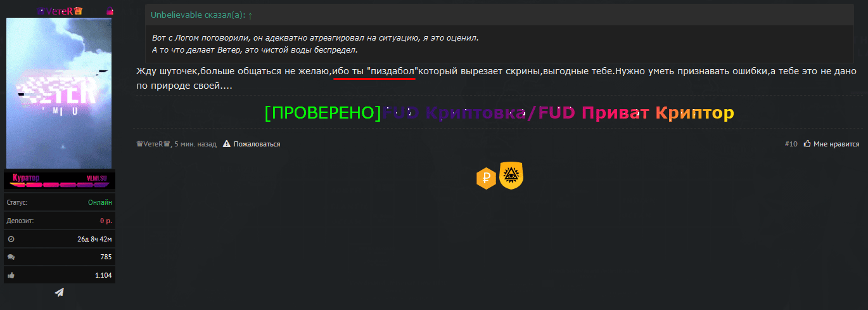Image resolution: width=868 pixels, height=310 pixels.
Task: Click the icon right of VeteR username
Action: tap(110, 11)
